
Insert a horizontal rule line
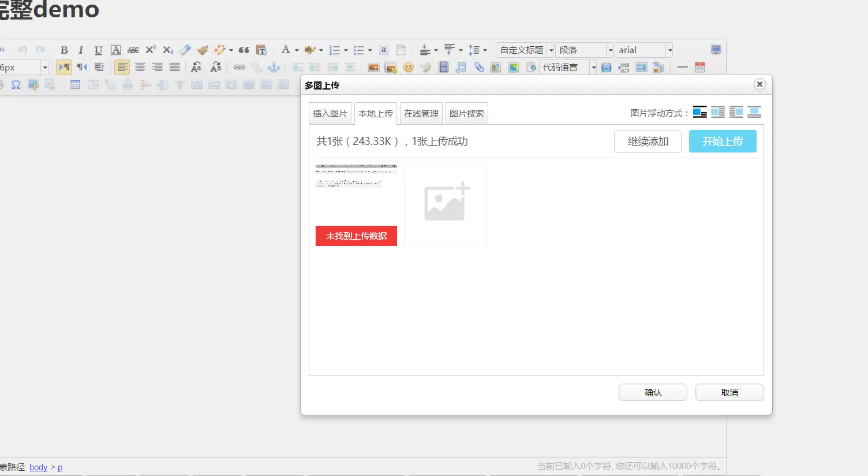(x=682, y=68)
